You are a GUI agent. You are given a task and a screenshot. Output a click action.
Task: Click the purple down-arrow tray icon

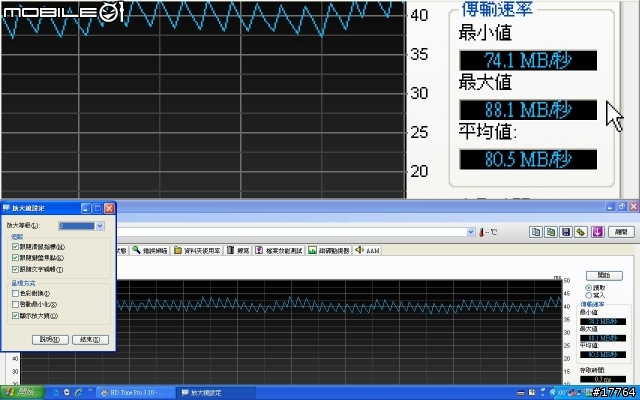pyautogui.click(x=597, y=232)
